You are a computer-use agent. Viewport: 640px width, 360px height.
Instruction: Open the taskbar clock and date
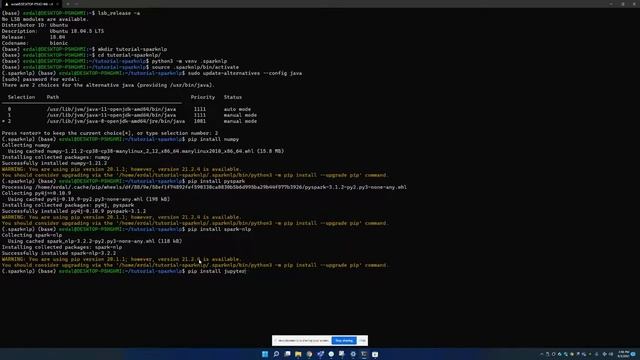pyautogui.click(x=623, y=354)
